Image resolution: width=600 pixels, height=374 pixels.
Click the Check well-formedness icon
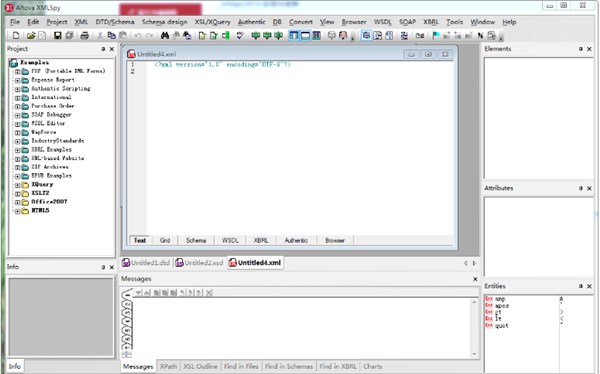click(x=202, y=36)
